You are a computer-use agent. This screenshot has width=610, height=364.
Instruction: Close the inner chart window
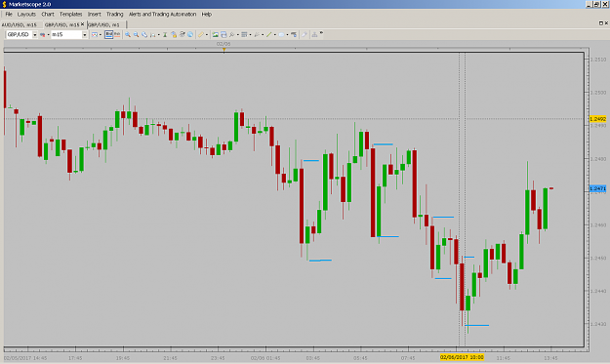click(606, 23)
